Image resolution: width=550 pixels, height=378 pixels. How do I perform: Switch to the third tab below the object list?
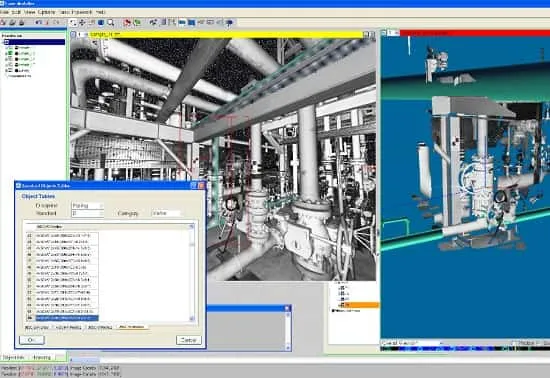(100, 328)
